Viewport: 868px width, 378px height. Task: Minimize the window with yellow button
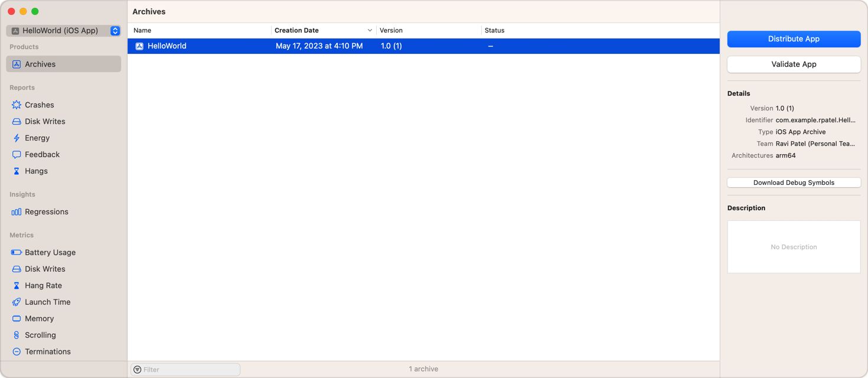(23, 11)
